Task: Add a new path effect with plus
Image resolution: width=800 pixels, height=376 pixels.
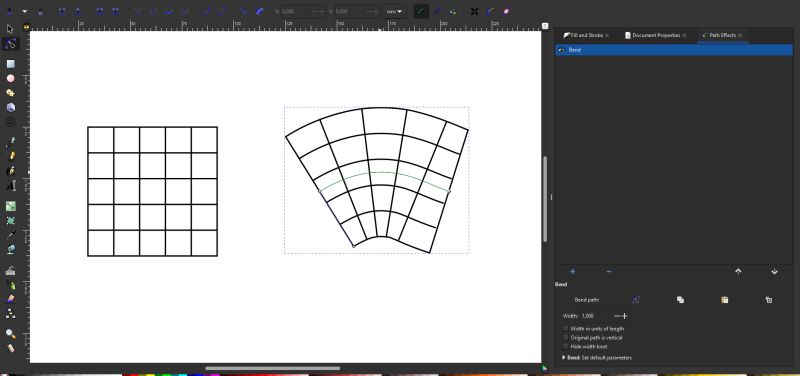Action: coord(572,272)
